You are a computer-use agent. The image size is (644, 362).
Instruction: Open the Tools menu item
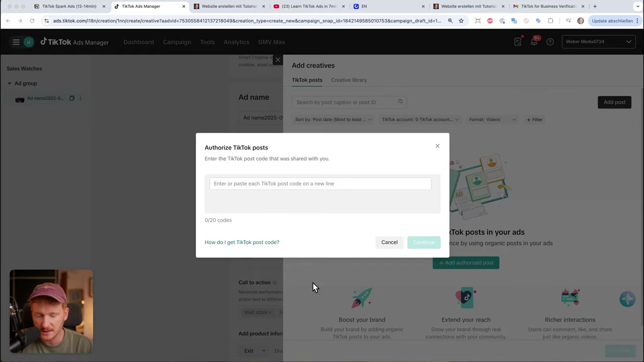[x=207, y=42]
